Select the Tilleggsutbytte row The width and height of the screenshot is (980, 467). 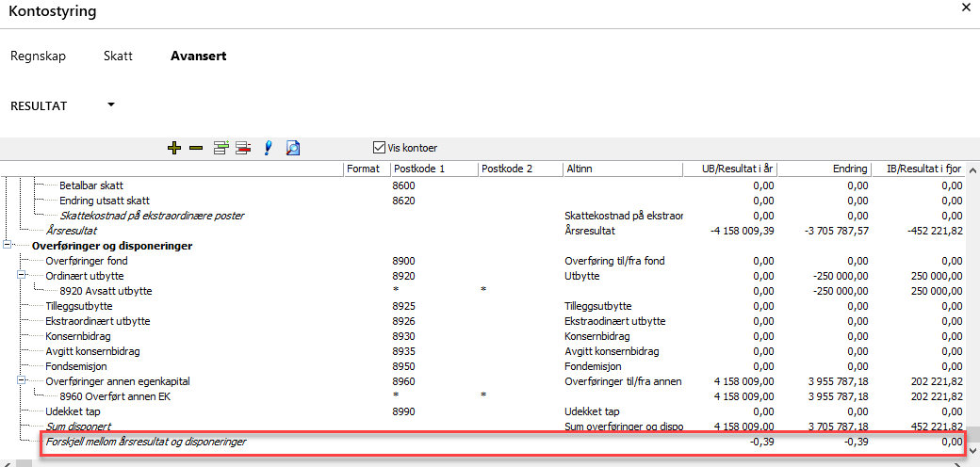79,306
